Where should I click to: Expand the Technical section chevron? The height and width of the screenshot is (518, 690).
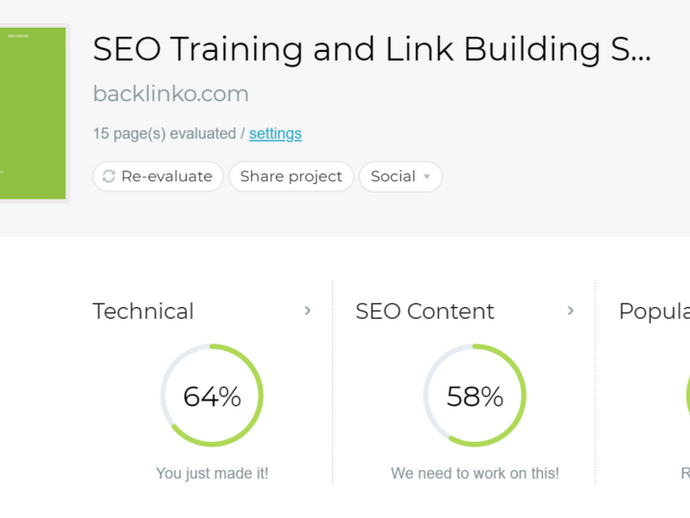[308, 311]
